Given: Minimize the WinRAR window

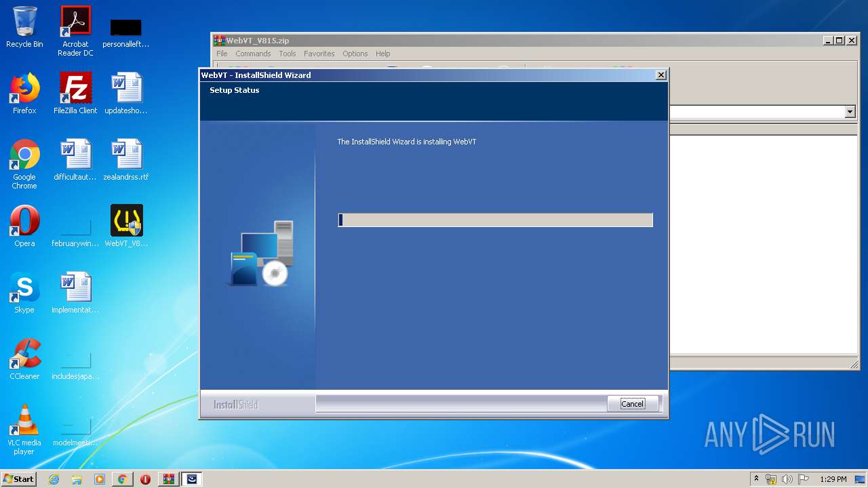Looking at the screenshot, I should tap(828, 41).
